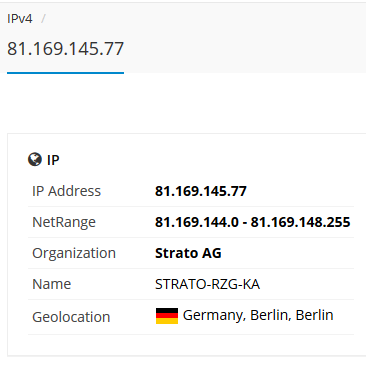Click the dash between NetRange addresses
Image resolution: width=366 pixels, height=371 pixels.
(x=245, y=223)
